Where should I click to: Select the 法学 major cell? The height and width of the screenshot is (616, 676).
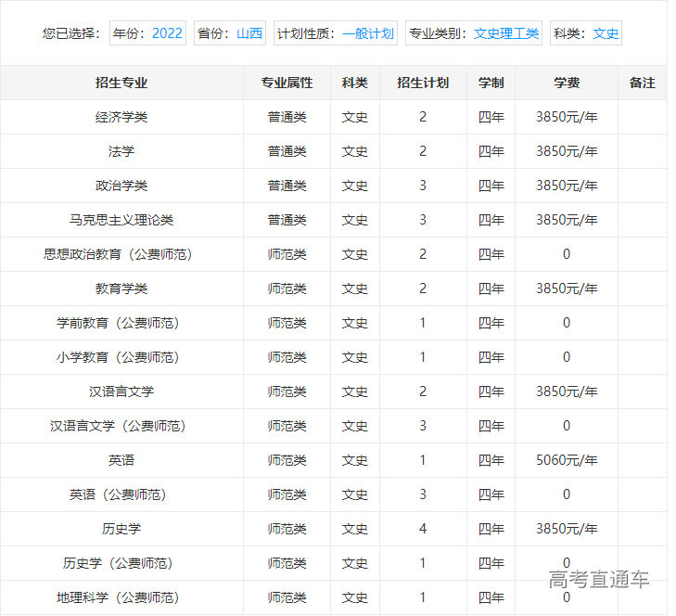(x=121, y=151)
